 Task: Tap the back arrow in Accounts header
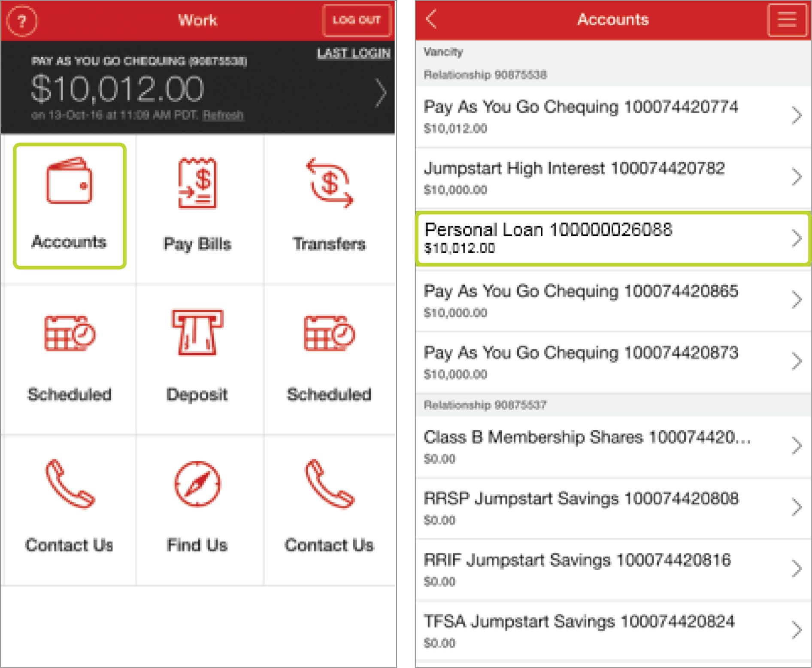point(431,19)
